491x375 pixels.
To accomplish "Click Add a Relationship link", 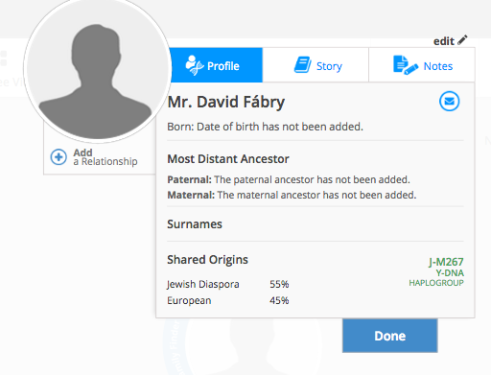I will (105, 157).
